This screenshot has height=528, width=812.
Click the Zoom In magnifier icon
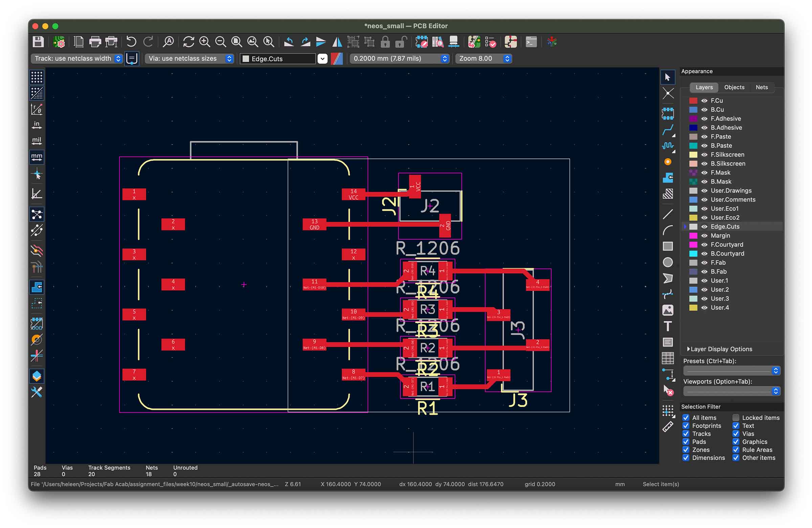[x=205, y=42]
